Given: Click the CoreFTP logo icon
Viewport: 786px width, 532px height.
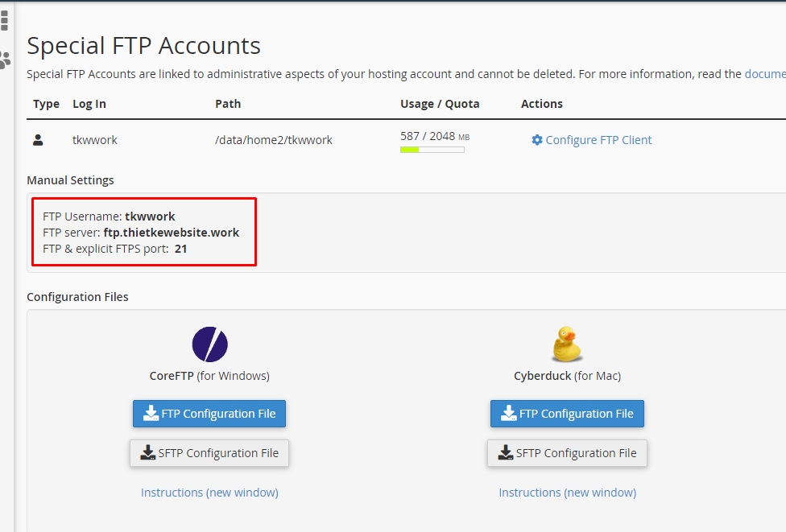Looking at the screenshot, I should click(x=209, y=344).
